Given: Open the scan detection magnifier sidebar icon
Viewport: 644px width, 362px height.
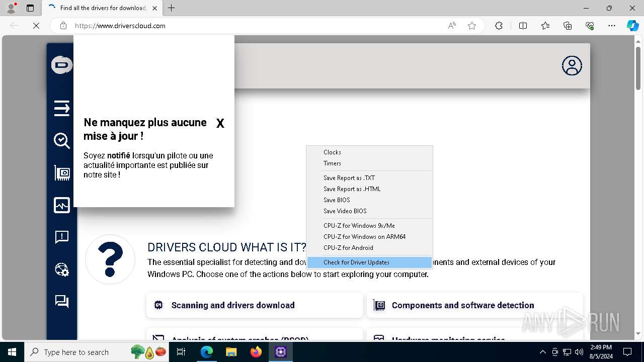Looking at the screenshot, I should tap(62, 141).
